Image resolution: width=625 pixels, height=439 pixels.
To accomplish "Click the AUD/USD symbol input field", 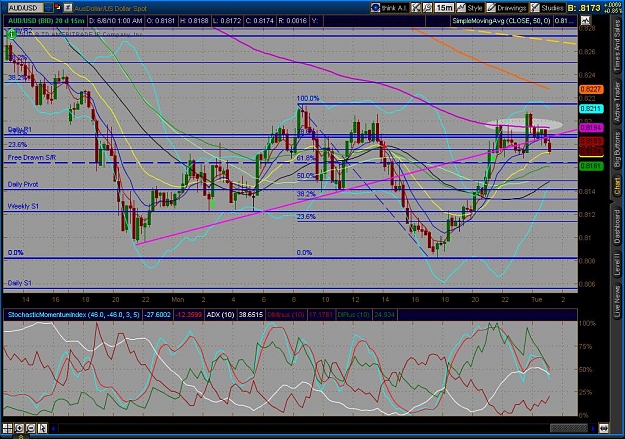I will (24, 8).
